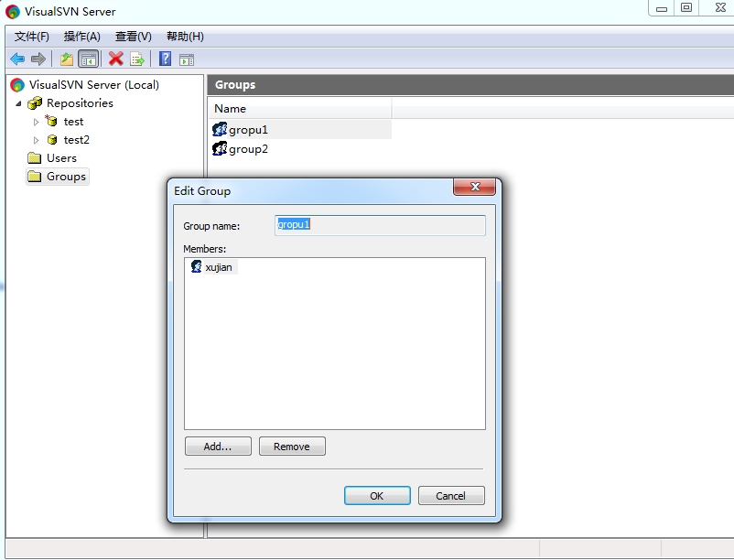Click Cancel in Edit Group dialog
This screenshot has height=560, width=734.
pos(451,495)
